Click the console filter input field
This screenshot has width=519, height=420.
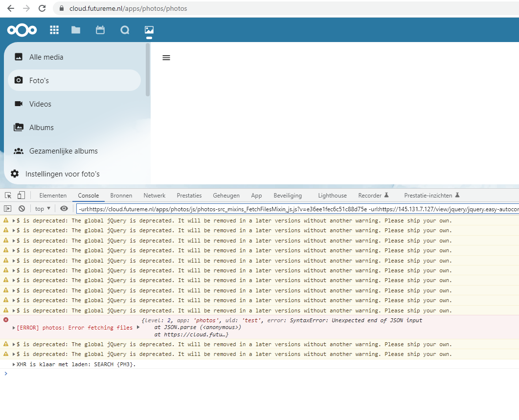click(297, 209)
